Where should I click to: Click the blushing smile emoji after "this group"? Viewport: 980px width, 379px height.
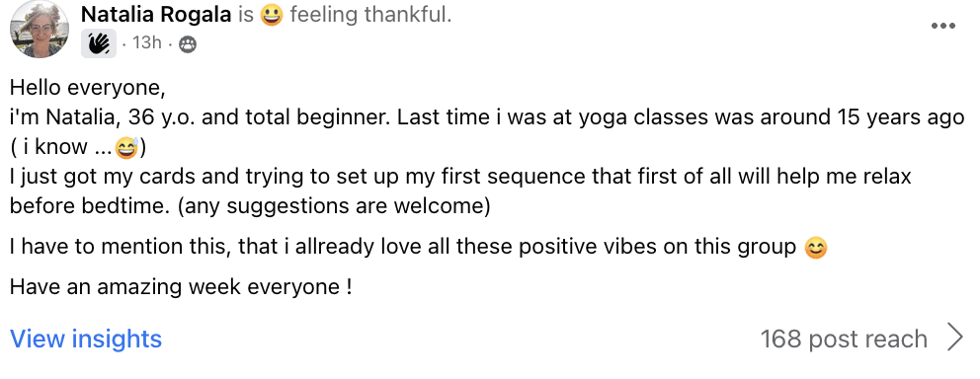click(x=816, y=248)
